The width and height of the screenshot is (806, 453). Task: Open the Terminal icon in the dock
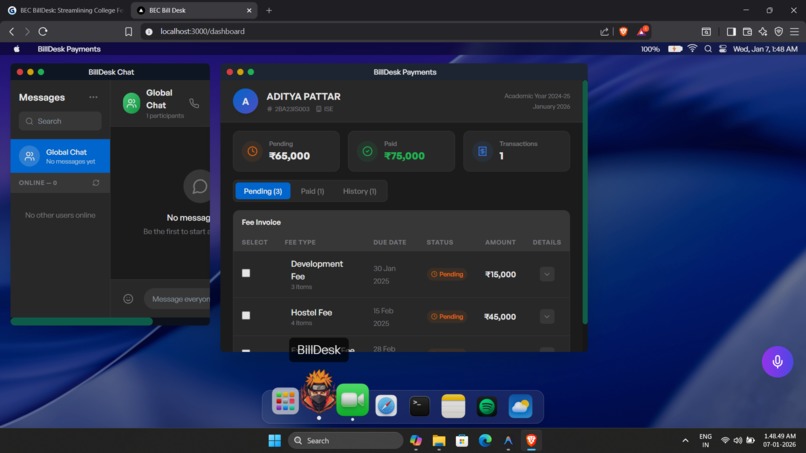[x=419, y=406]
